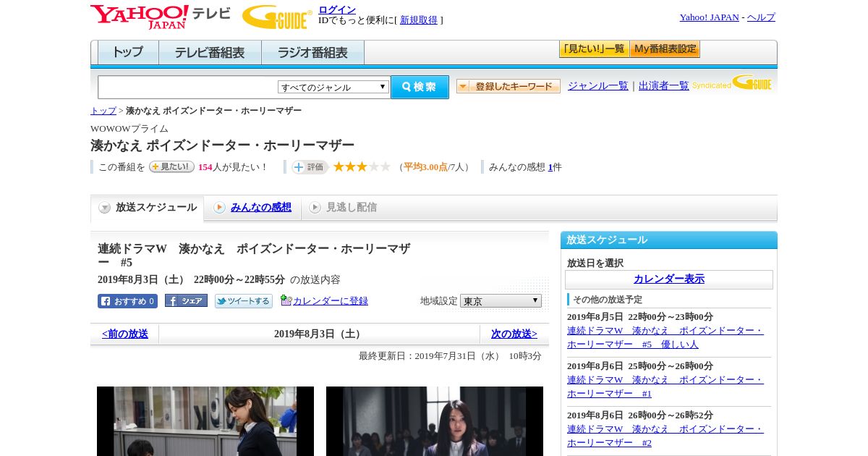Click the 評価 rating plus button
The image size is (868, 456).
pyautogui.click(x=310, y=167)
